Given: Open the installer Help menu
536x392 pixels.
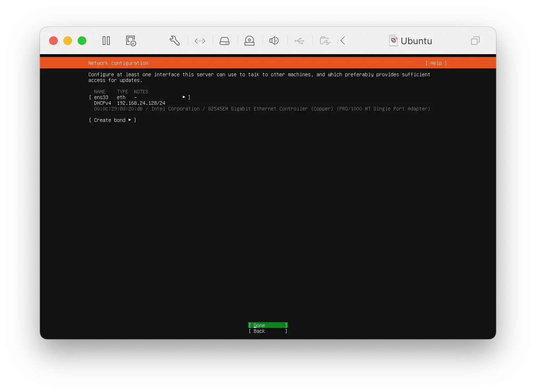Looking at the screenshot, I should click(436, 63).
